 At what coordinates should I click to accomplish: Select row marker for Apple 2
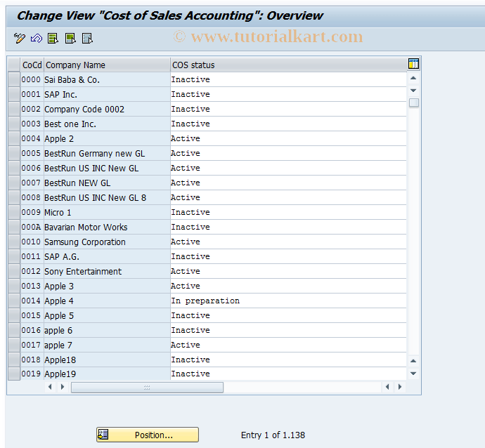coord(14,139)
